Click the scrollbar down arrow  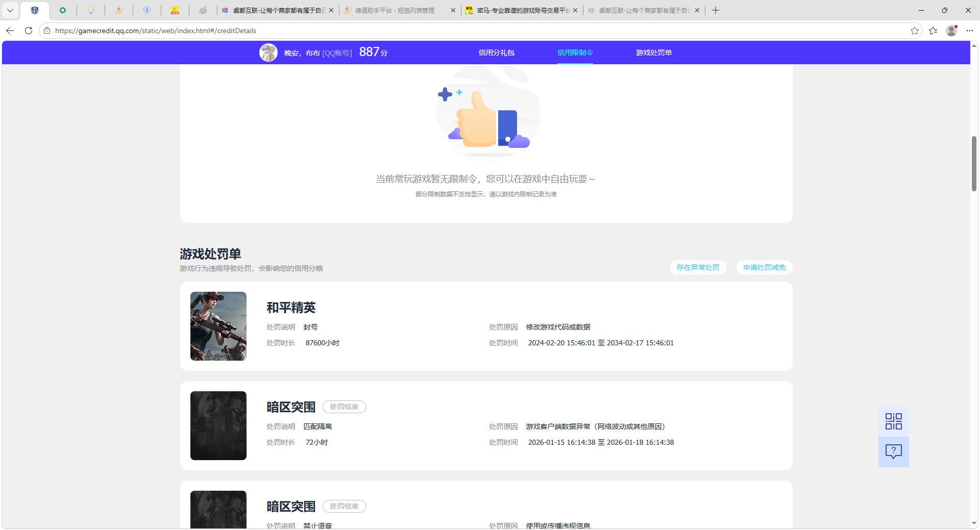click(x=974, y=523)
